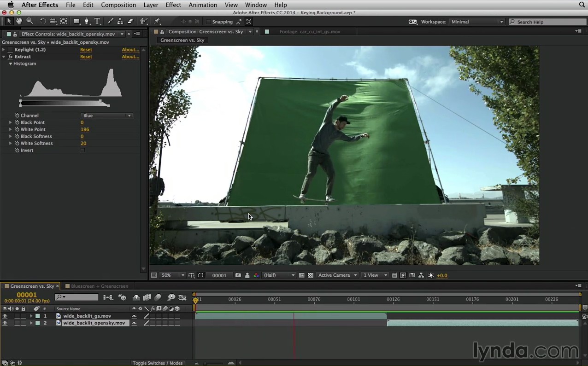The height and width of the screenshot is (366, 588).
Task: Select the Zoom tool magnifier
Action: (x=29, y=21)
